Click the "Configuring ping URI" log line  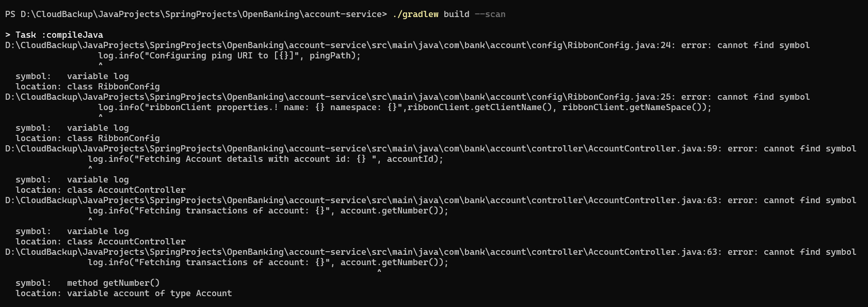coord(230,56)
